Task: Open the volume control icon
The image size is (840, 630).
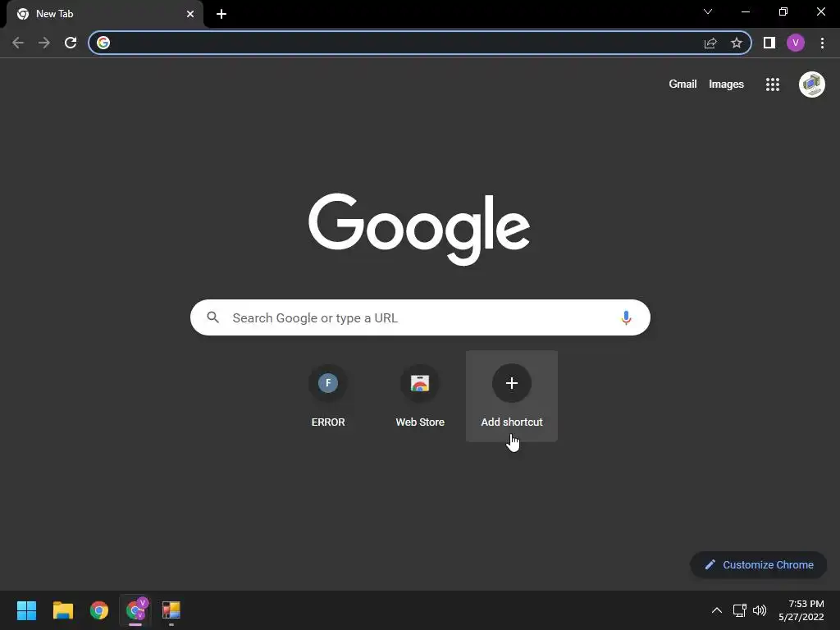Action: coord(760,610)
